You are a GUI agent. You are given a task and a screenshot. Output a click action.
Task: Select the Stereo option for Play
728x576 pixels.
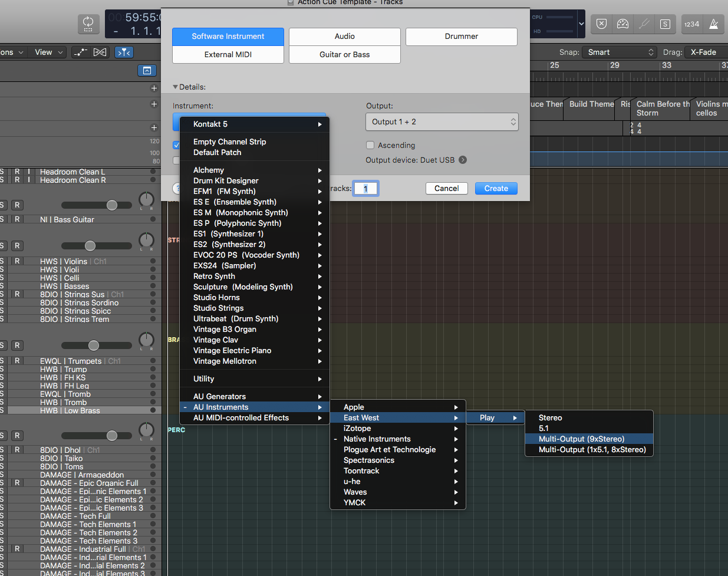click(x=589, y=417)
